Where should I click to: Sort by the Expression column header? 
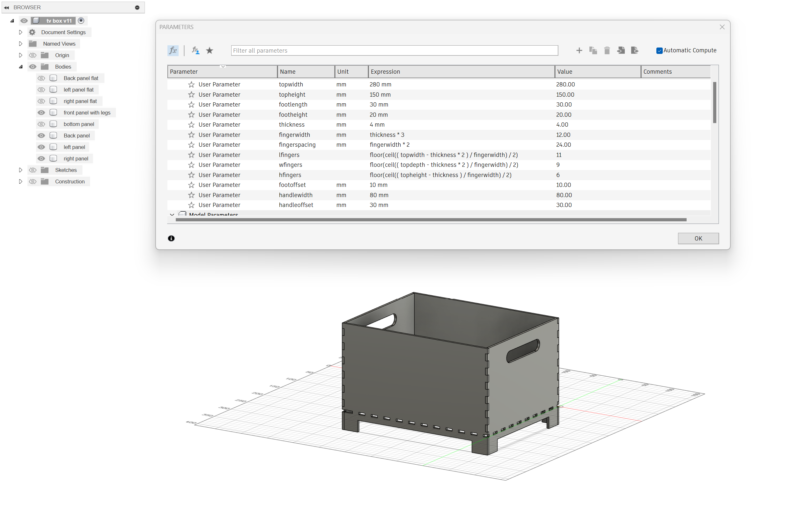coord(461,72)
